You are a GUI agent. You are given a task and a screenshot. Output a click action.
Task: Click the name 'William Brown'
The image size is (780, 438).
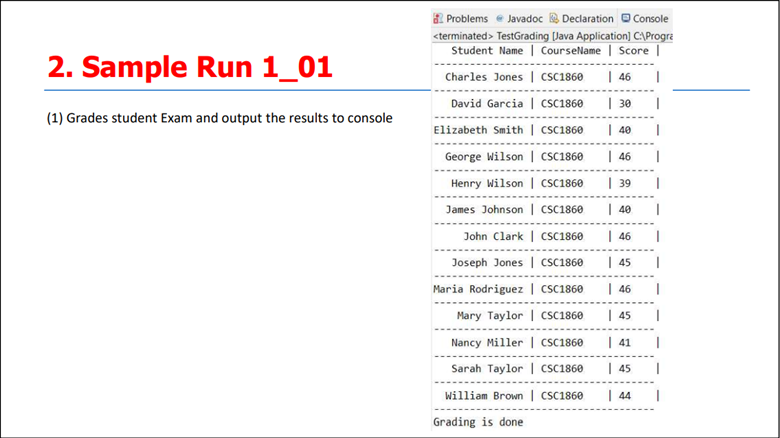[x=484, y=396]
